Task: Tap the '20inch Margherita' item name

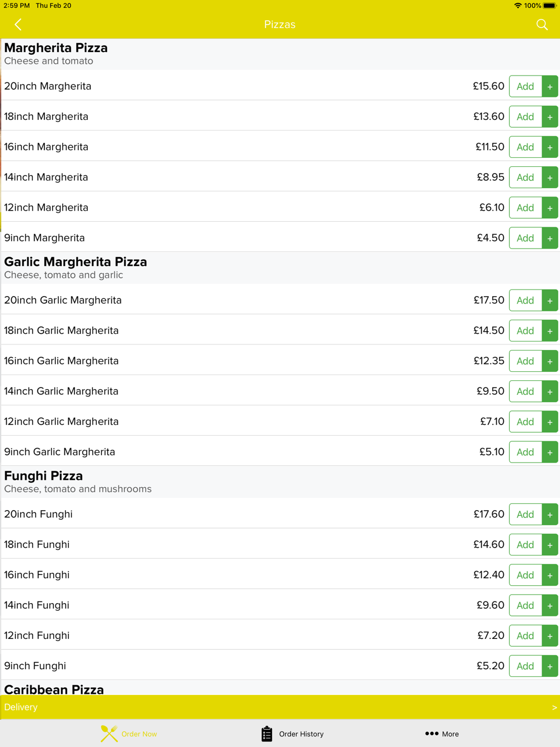Action: coord(48,86)
